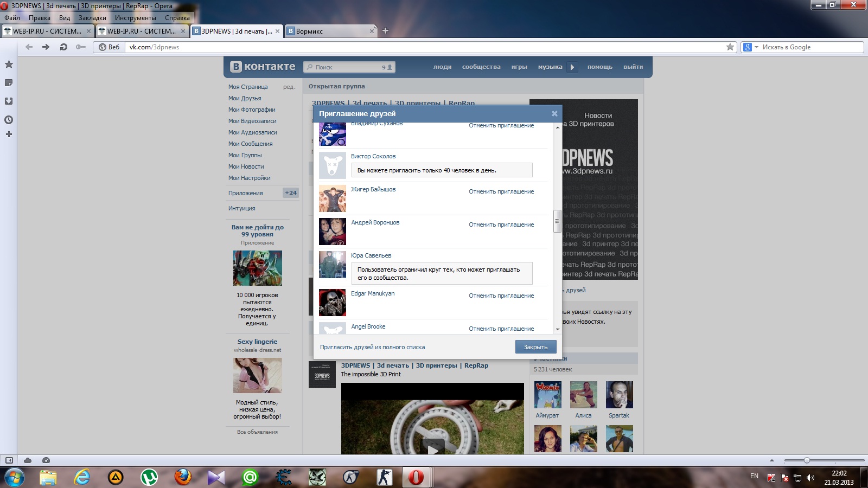The image size is (868, 488).
Task: Open Opera Link cloud icon
Action: pos(28,460)
